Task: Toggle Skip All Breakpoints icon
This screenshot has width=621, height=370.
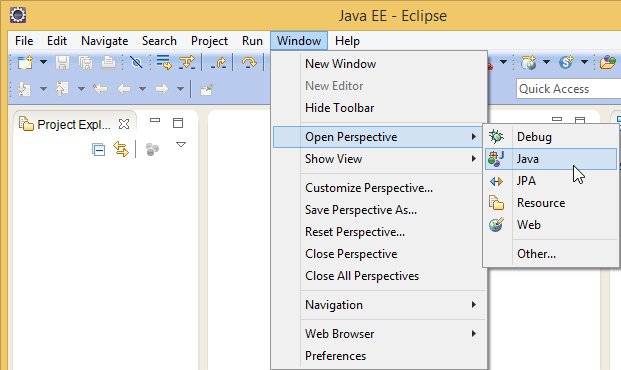Action: pos(136,63)
